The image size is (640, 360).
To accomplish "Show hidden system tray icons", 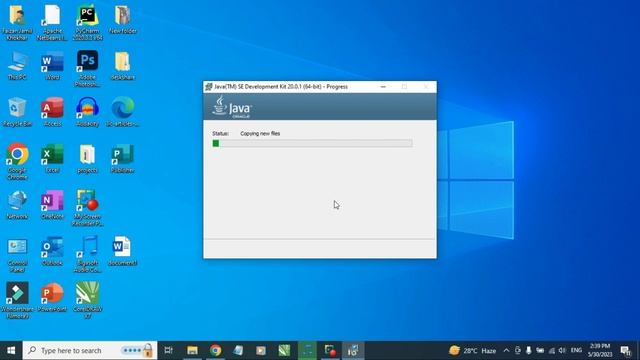I will click(x=506, y=351).
